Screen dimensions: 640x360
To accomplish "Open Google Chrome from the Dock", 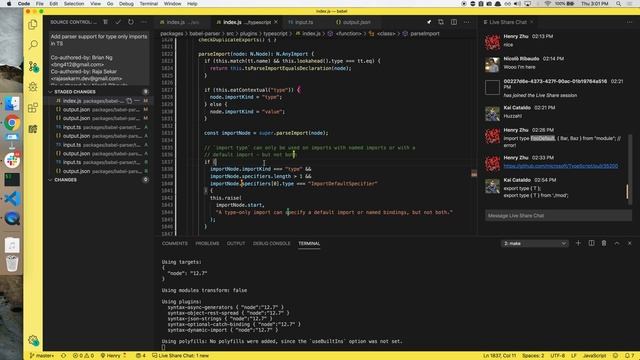I will pos(12,122).
